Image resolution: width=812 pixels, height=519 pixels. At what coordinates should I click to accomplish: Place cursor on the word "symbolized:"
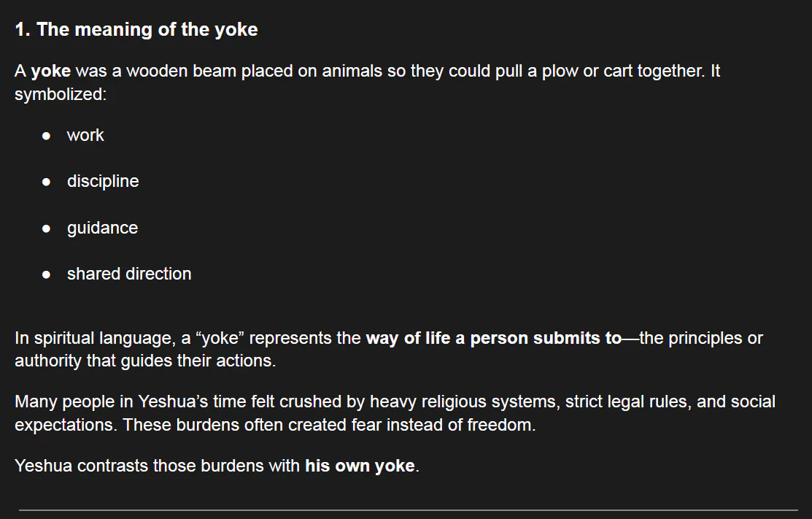pyautogui.click(x=61, y=96)
